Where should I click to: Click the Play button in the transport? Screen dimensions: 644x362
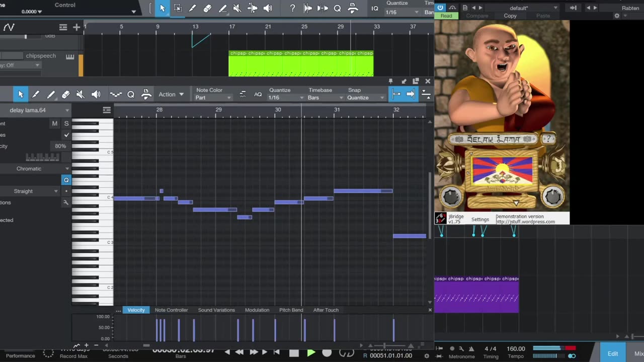(311, 352)
